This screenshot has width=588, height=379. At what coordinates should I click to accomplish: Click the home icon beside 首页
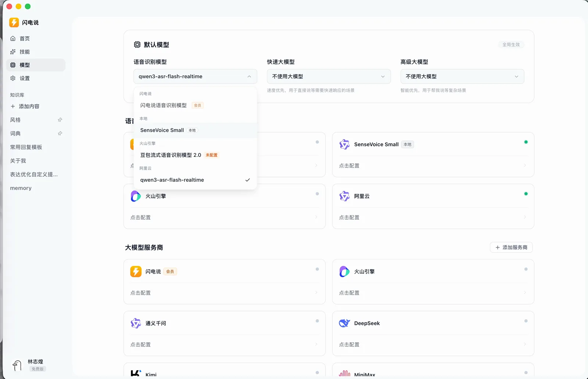coord(13,39)
